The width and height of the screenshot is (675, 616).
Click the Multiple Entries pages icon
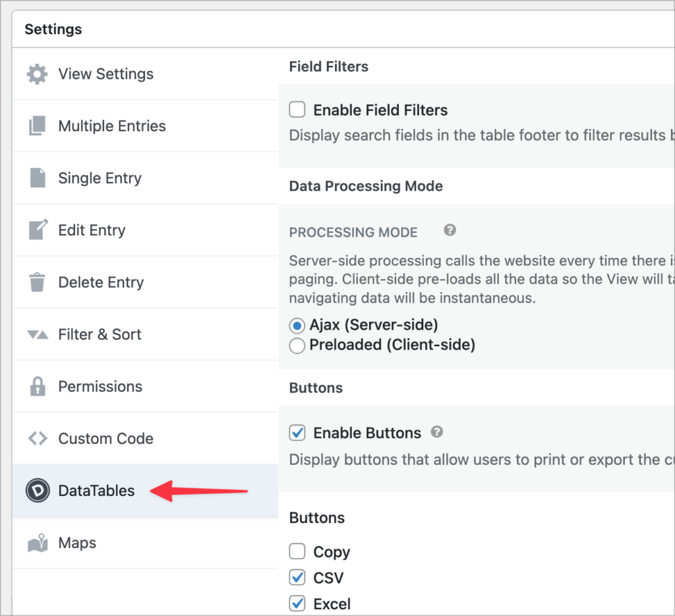36,126
